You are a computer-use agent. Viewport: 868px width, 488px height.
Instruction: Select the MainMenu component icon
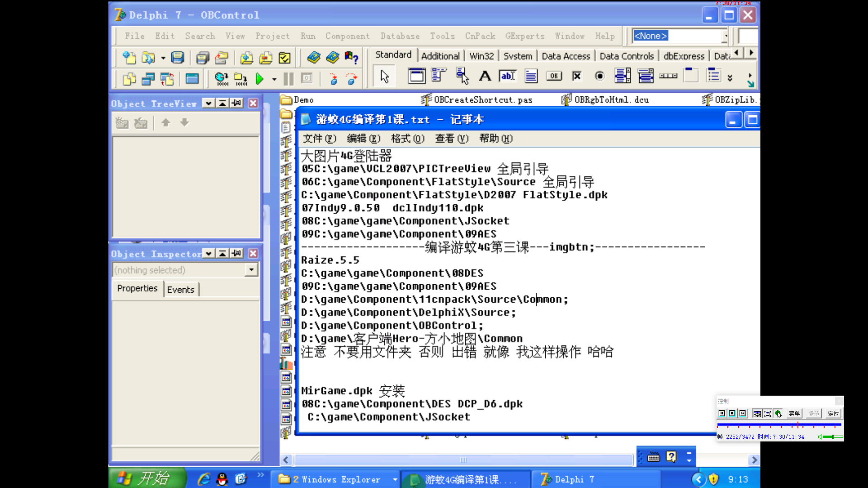tap(439, 75)
